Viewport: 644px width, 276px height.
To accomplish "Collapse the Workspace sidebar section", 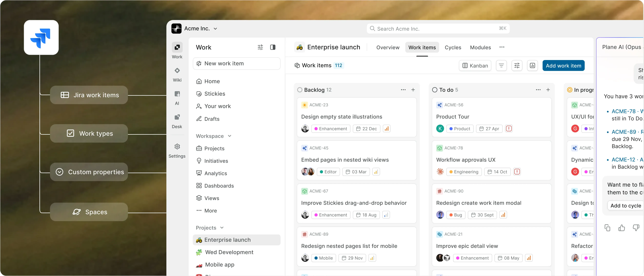I will pyautogui.click(x=229, y=136).
